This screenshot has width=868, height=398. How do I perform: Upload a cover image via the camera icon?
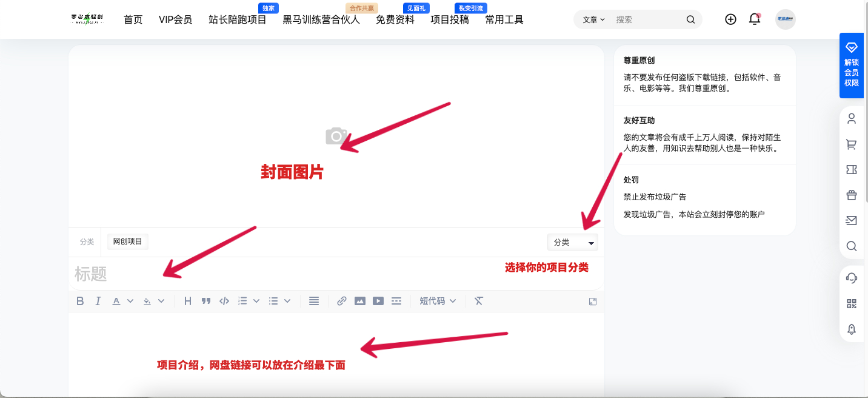[336, 136]
